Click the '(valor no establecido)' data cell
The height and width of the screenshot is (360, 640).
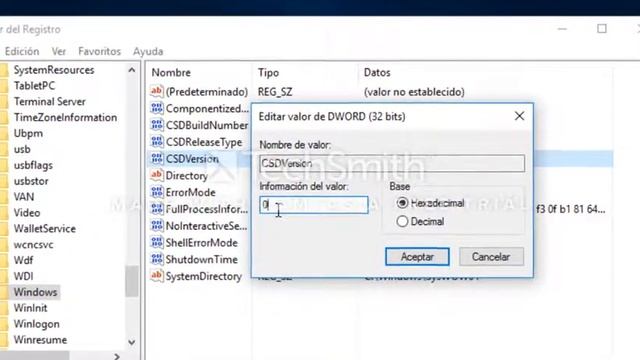414,92
